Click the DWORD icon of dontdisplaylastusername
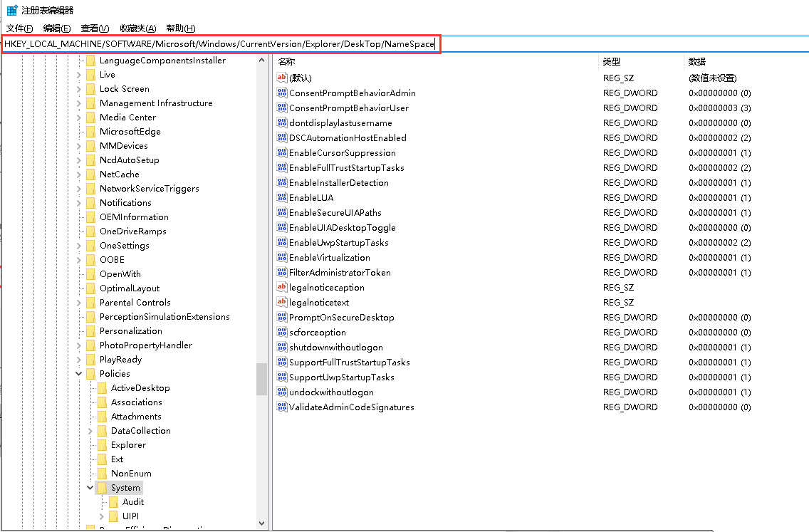809x532 pixels. 282,122
